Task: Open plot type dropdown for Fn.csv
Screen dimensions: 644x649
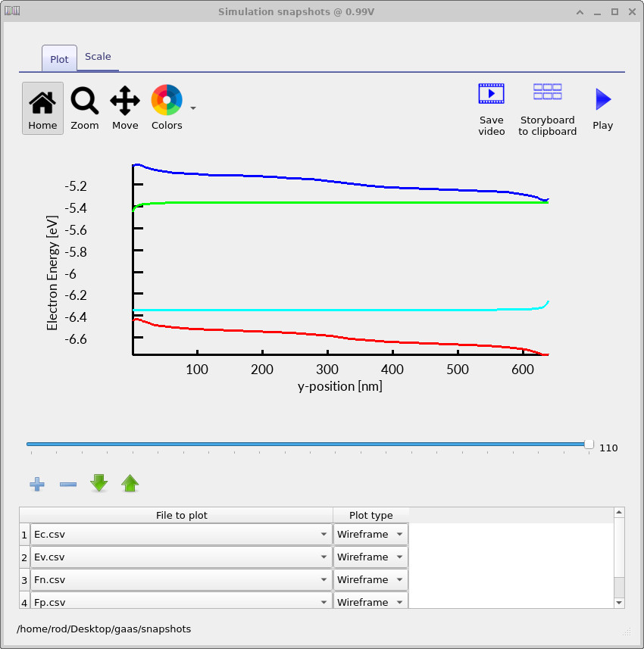Action: click(370, 580)
